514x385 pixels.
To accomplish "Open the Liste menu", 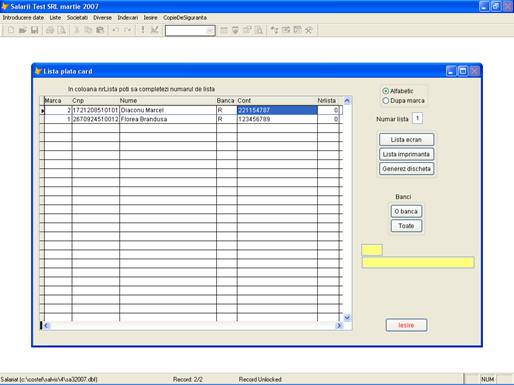I will pos(55,17).
